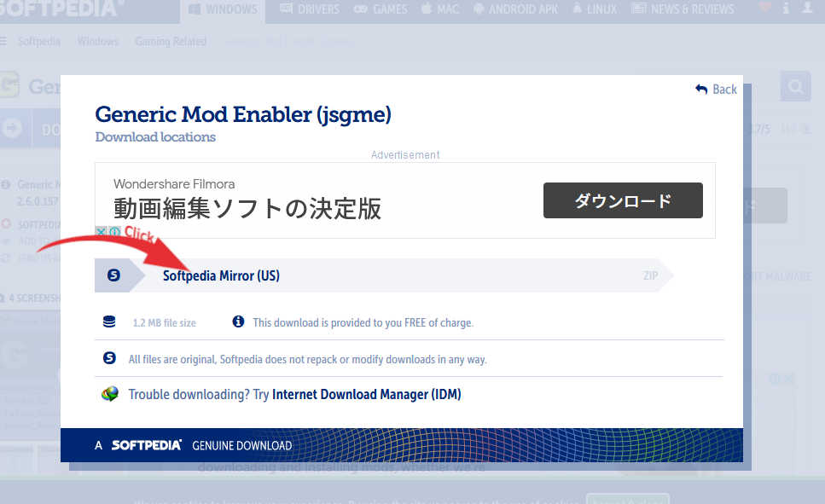Image resolution: width=825 pixels, height=504 pixels.
Task: Click the Back arrow icon
Action: click(701, 90)
